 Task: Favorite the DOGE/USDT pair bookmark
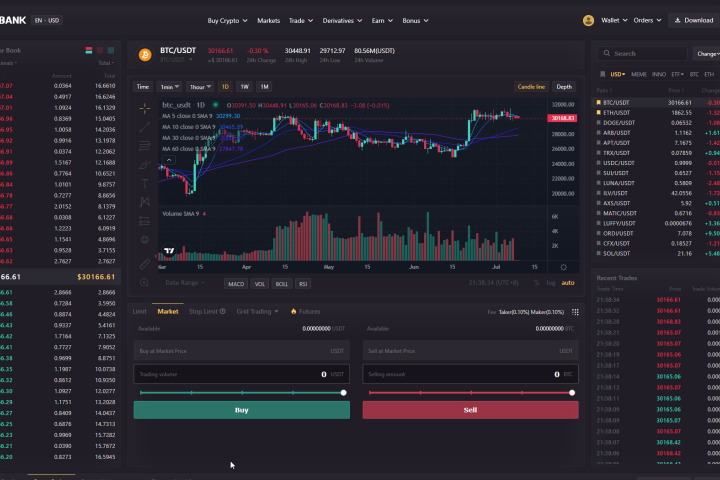tap(598, 123)
